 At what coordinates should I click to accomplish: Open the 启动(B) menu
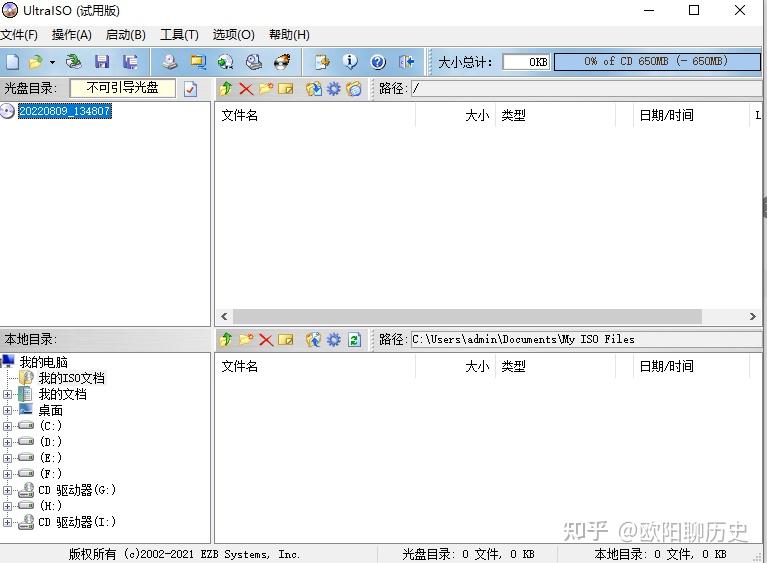126,35
